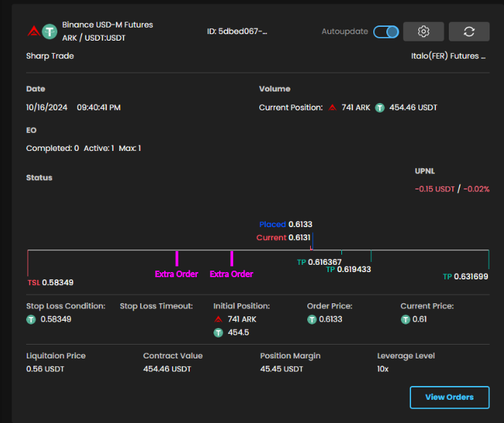Image resolution: width=504 pixels, height=423 pixels.
Task: Click ARK icon beside Current Position
Action: pyautogui.click(x=333, y=107)
